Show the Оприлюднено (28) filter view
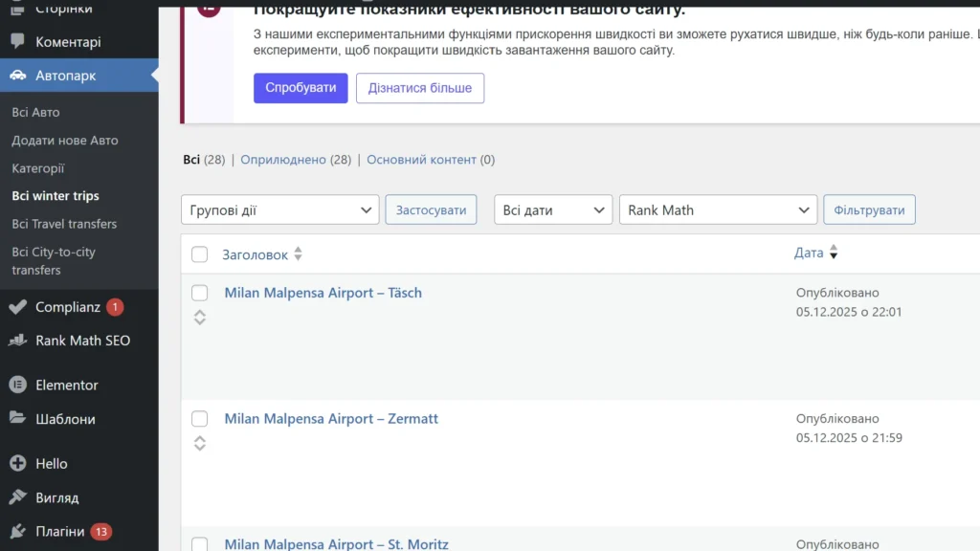 (296, 160)
